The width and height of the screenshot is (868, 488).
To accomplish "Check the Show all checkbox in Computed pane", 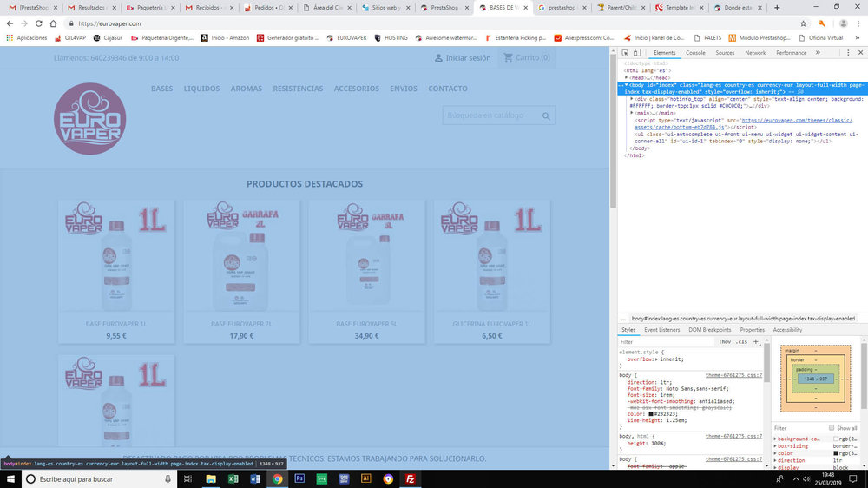I will pyautogui.click(x=832, y=427).
